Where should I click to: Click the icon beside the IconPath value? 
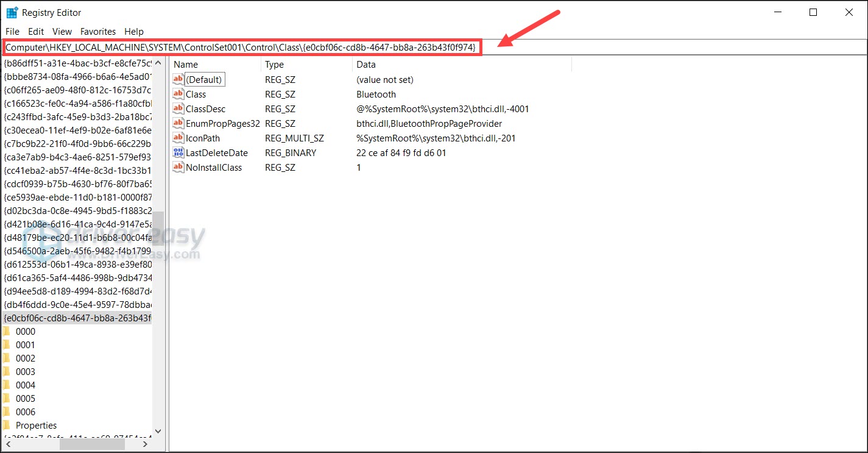(178, 138)
